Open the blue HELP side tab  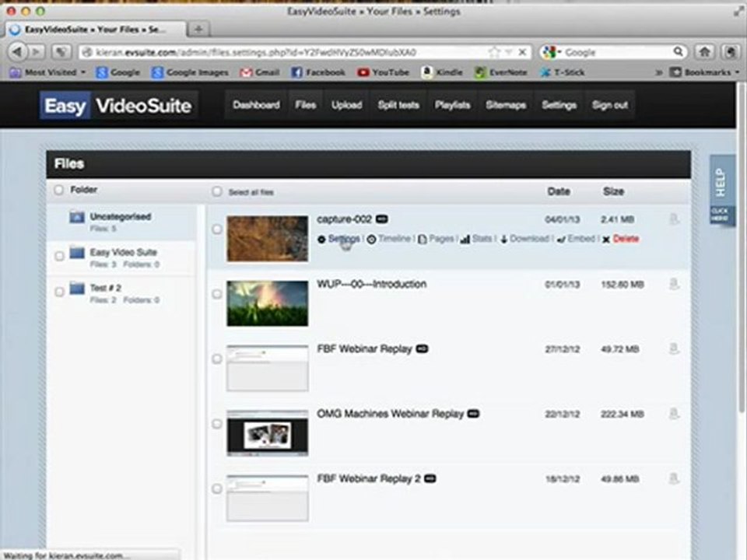(x=722, y=191)
